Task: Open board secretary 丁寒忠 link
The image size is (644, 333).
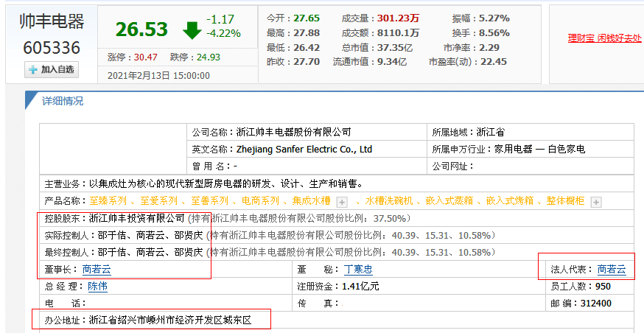Action: pos(358,270)
